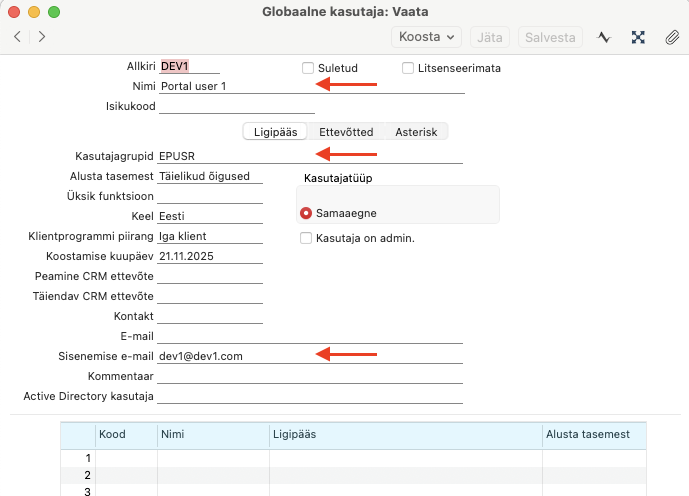The width and height of the screenshot is (689, 496).
Task: Enable the Suletud checkbox
Action: pyautogui.click(x=308, y=68)
